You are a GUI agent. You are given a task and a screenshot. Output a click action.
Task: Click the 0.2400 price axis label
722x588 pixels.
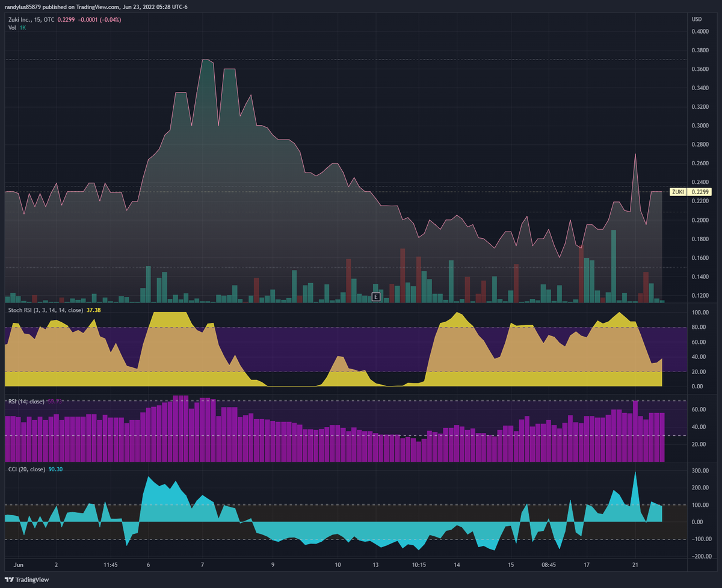[700, 182]
